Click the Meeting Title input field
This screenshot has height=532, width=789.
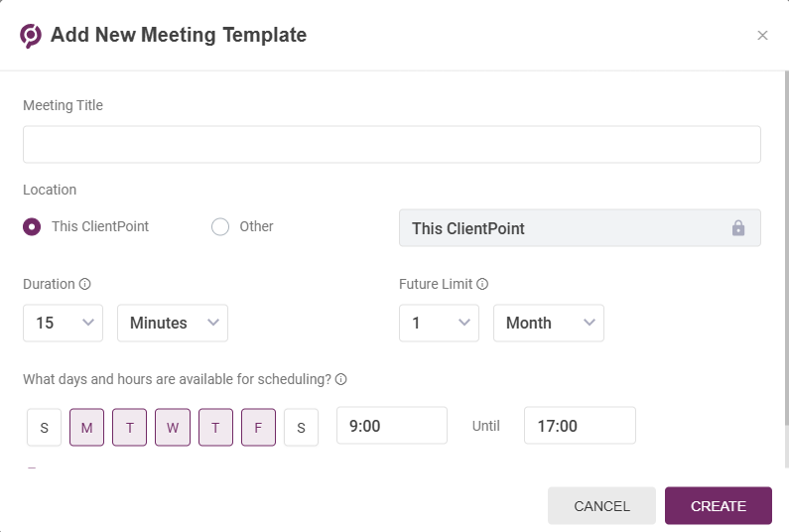[x=392, y=145]
